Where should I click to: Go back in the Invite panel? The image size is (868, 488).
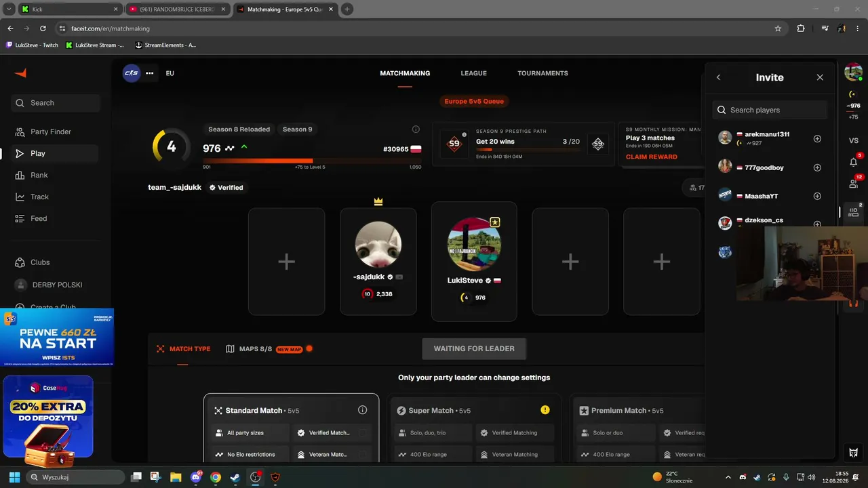click(x=719, y=77)
